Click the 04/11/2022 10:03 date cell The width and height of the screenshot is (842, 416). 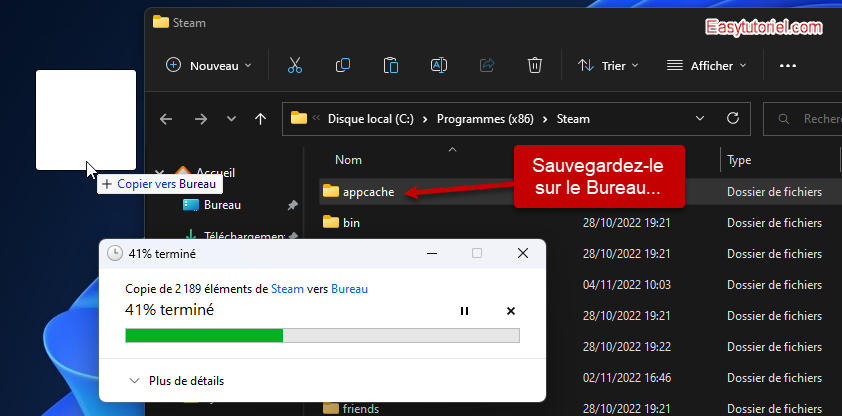click(627, 284)
